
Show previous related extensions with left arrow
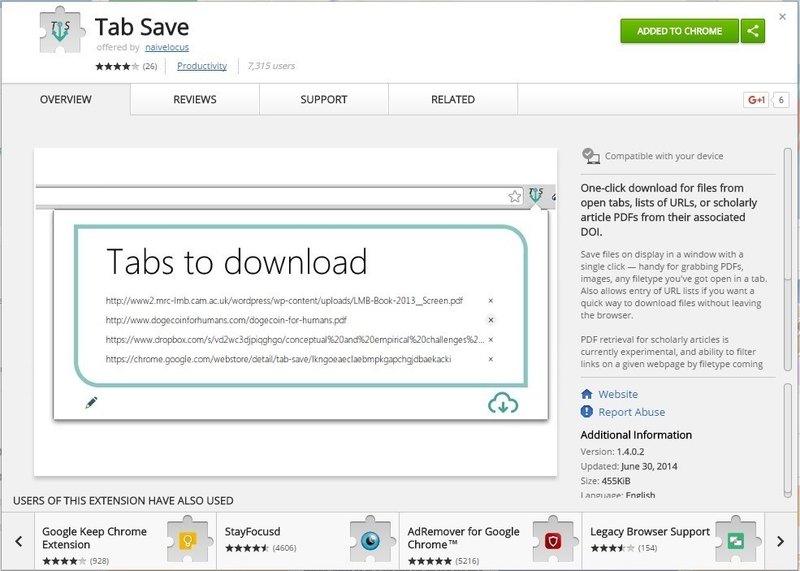[x=19, y=541]
